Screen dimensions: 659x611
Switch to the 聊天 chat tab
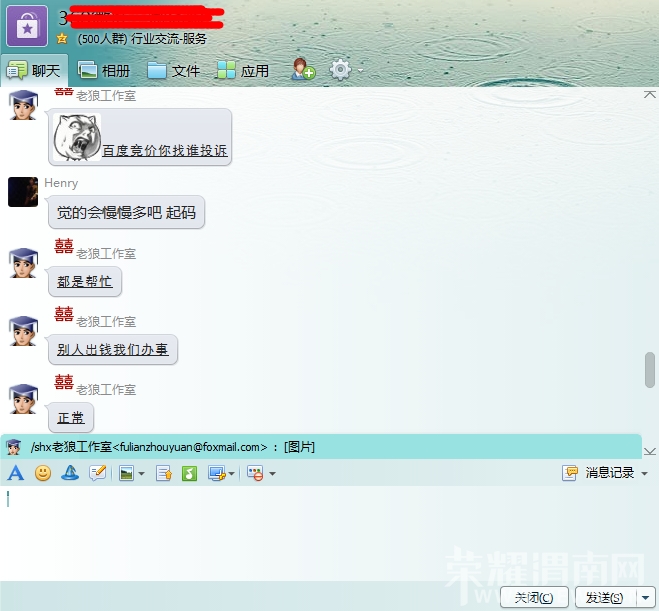[34, 71]
